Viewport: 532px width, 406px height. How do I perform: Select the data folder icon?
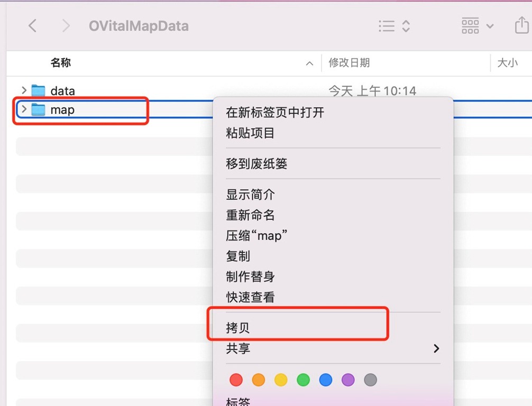point(39,91)
